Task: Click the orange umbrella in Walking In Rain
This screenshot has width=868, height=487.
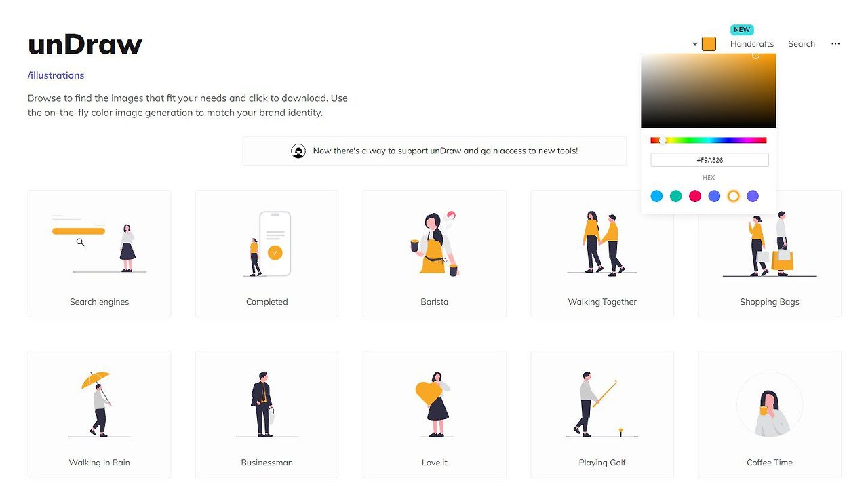Action: [96, 379]
